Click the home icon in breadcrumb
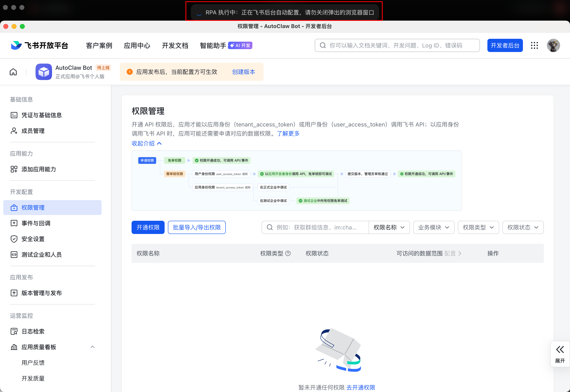 point(13,72)
